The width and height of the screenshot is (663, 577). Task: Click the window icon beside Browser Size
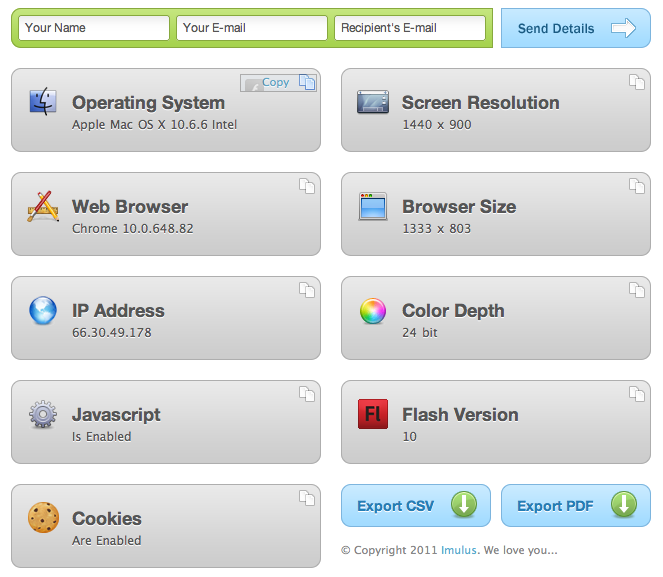(x=373, y=206)
